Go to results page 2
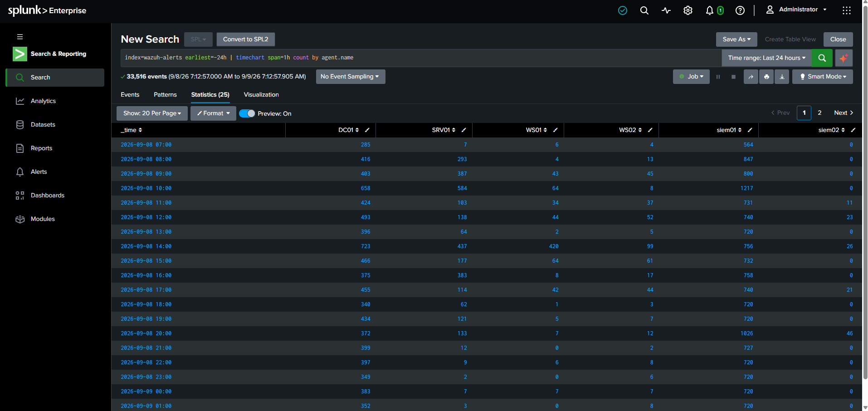Image resolution: width=868 pixels, height=411 pixels. click(x=819, y=113)
